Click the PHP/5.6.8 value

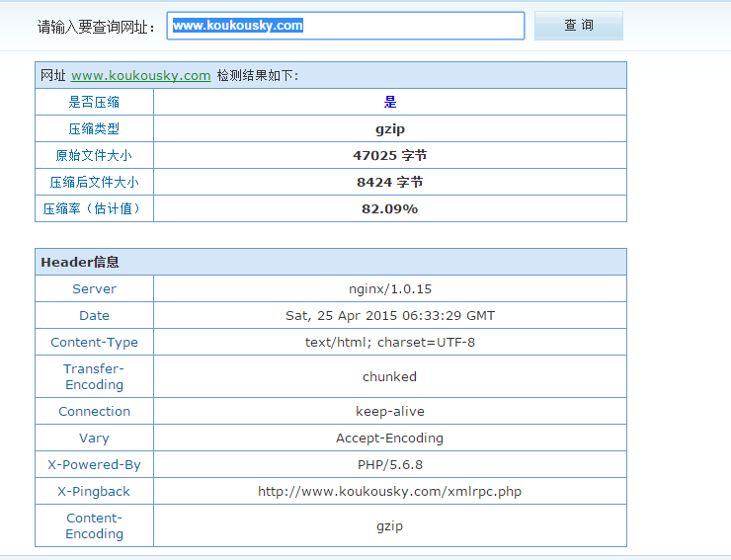390,465
